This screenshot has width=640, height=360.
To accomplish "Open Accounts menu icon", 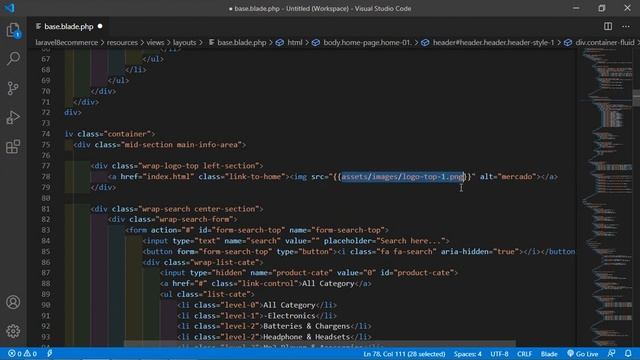I will pyautogui.click(x=13, y=302).
